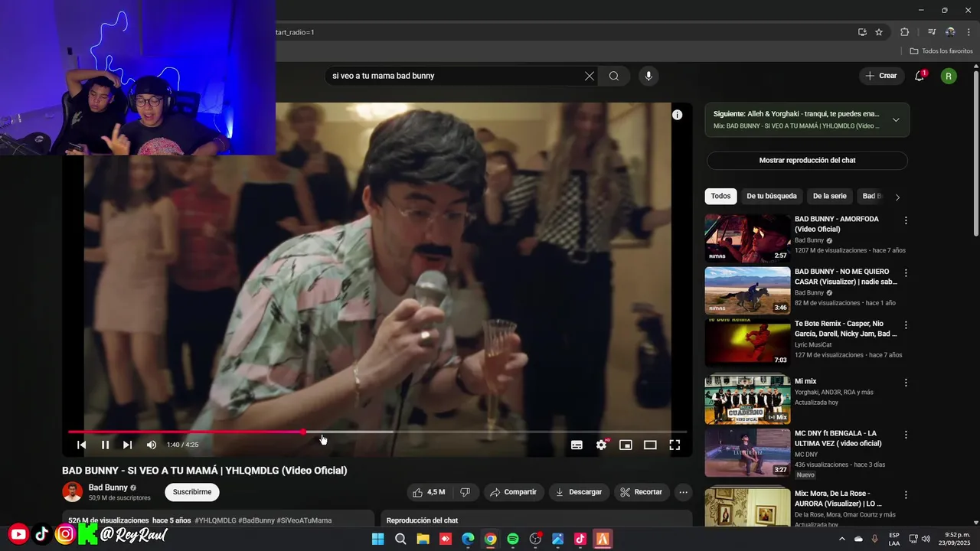Viewport: 980px width, 551px height.
Task: Toggle subtitles on the player
Action: click(x=577, y=445)
